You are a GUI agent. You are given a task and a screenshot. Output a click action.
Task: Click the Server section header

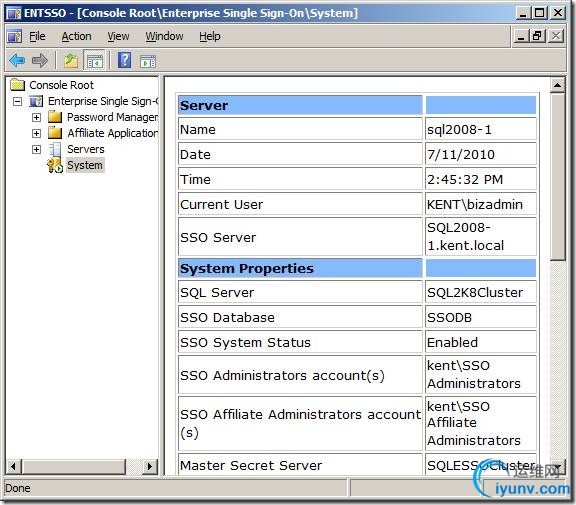(300, 105)
